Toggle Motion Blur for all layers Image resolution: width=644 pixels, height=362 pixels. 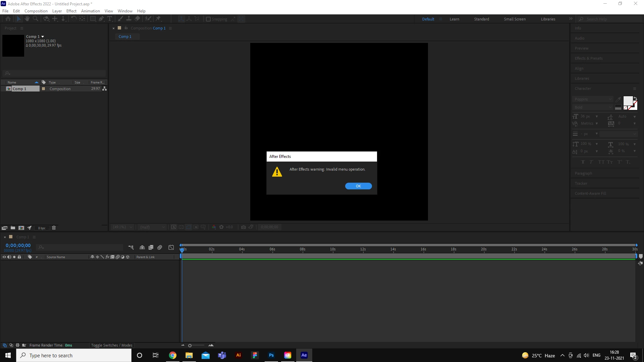click(160, 247)
